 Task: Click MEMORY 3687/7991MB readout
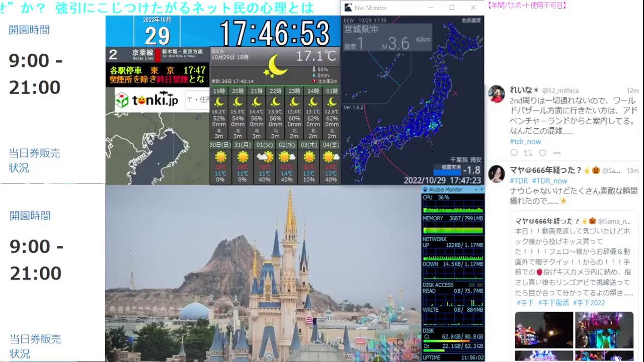coord(452,218)
